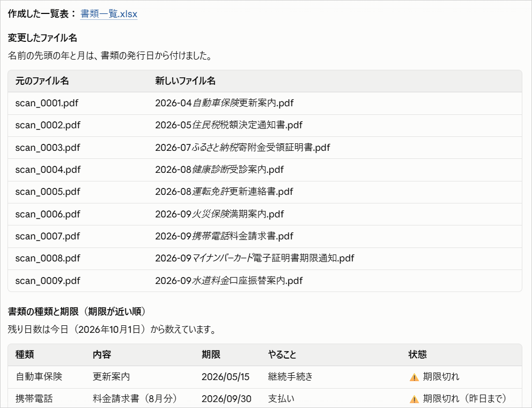Select the scan_0003.pdf cell
532x408 pixels.
(x=48, y=148)
